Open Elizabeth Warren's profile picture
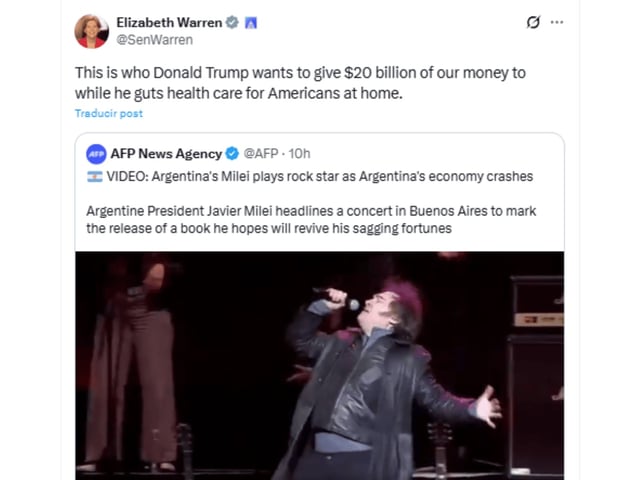640x480 pixels. click(x=91, y=31)
